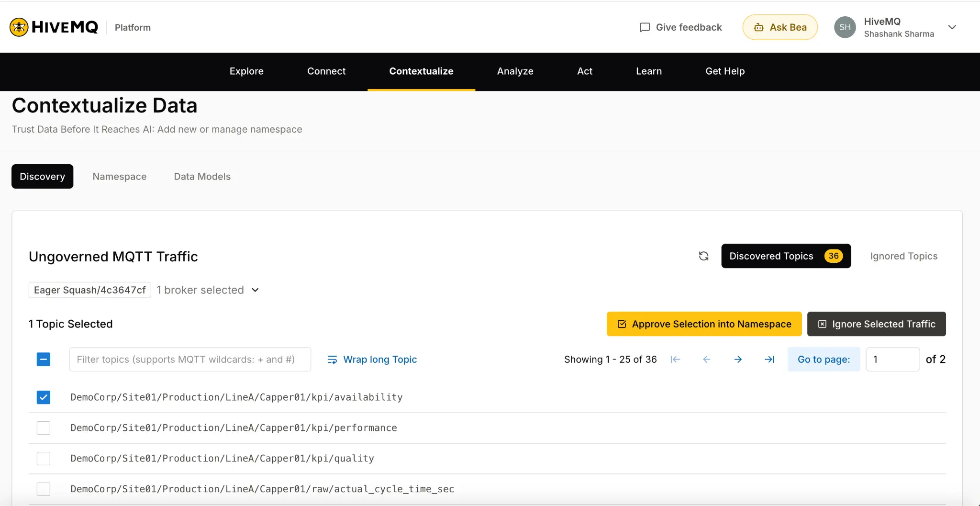Open the Learn menu
This screenshot has width=980, height=506.
[x=649, y=71]
